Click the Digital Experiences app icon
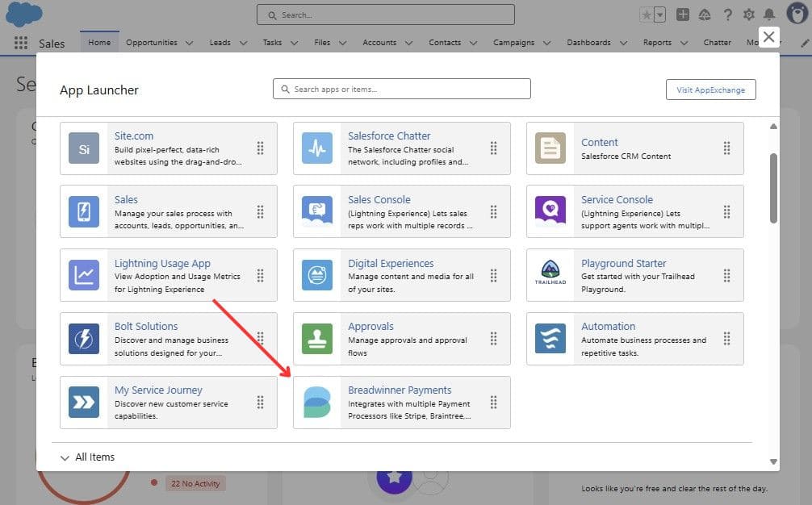Screen dimensions: 812x505 [x=317, y=275]
